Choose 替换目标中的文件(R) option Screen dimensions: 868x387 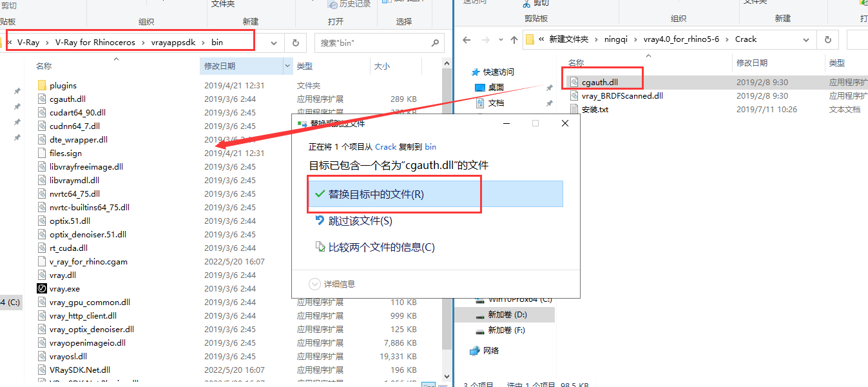[376, 194]
